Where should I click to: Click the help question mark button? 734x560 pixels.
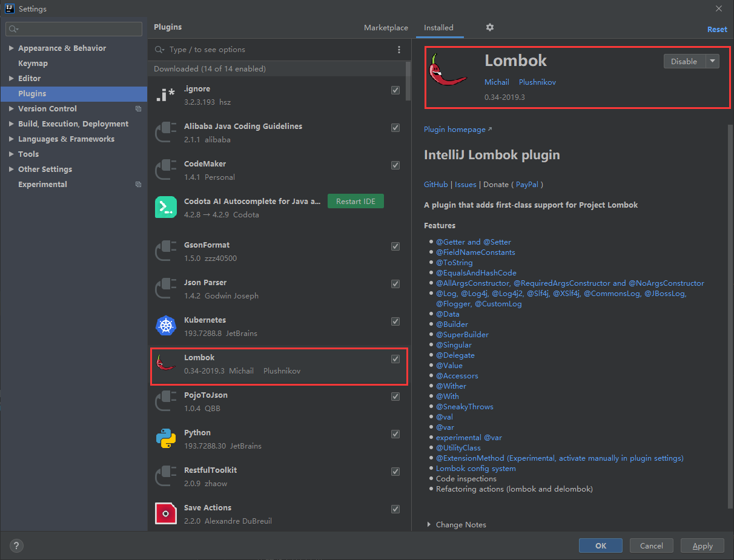(x=17, y=545)
